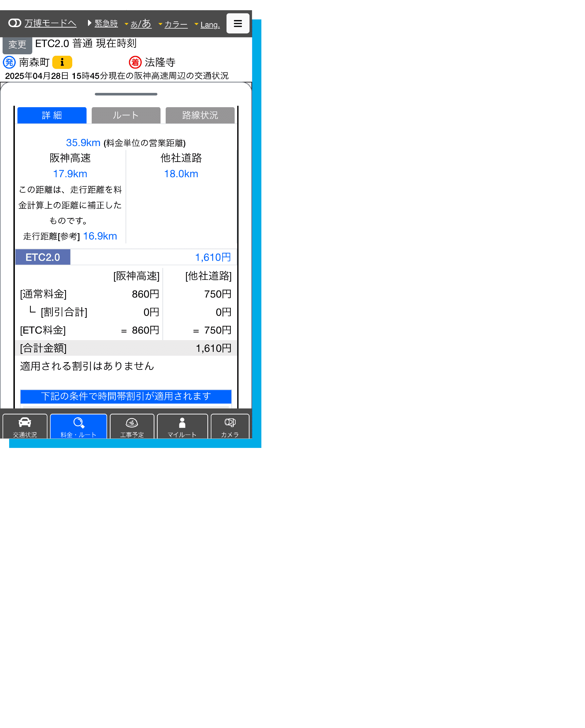Click the 18.0km 他社道路 distance
The width and height of the screenshot is (585, 728).
click(x=181, y=174)
